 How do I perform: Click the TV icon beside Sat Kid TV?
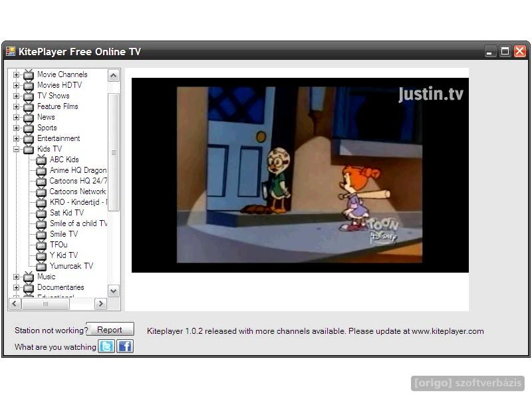[x=41, y=213]
